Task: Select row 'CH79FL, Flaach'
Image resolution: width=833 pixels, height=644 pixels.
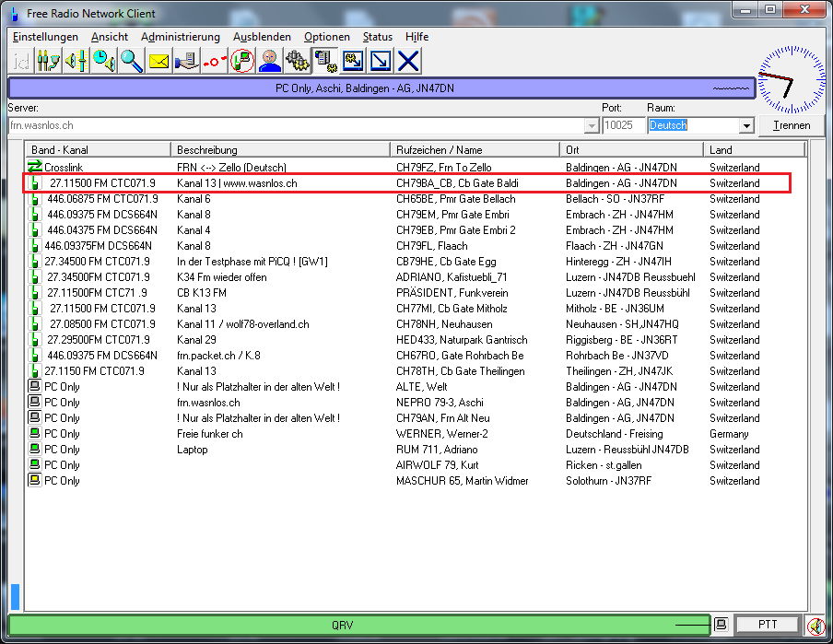Action: coord(416,246)
